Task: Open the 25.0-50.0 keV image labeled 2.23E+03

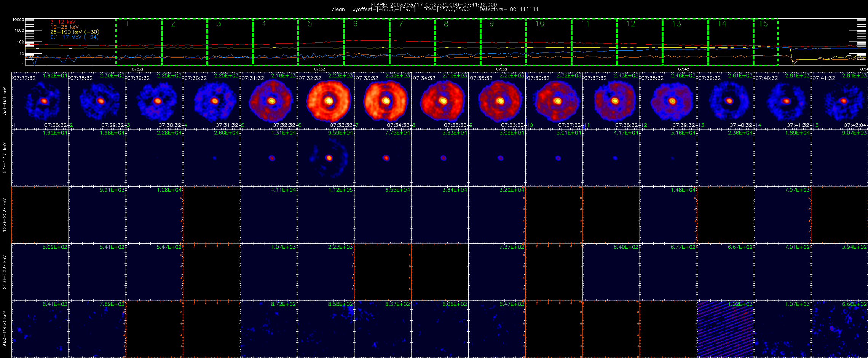Action: tap(325, 272)
